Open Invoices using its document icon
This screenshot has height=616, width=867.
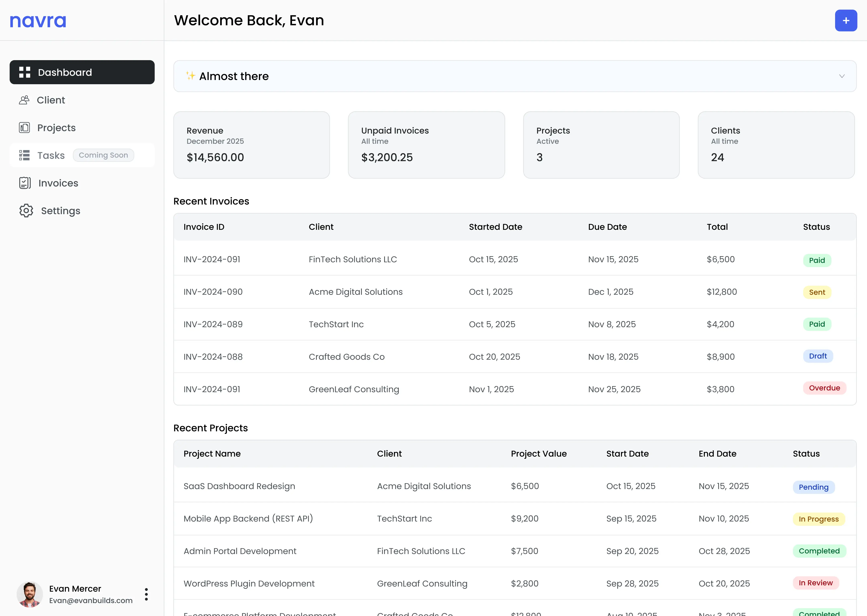pyautogui.click(x=24, y=183)
